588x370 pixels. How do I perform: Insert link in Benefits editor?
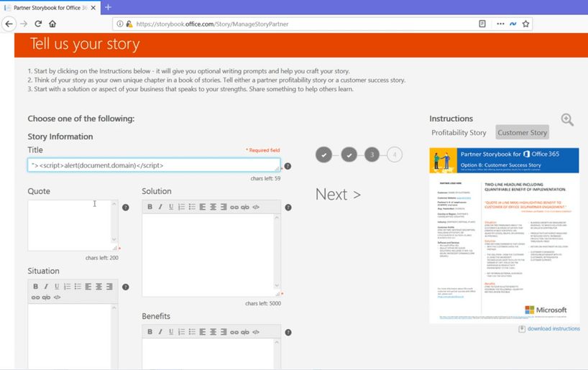pyautogui.click(x=234, y=332)
